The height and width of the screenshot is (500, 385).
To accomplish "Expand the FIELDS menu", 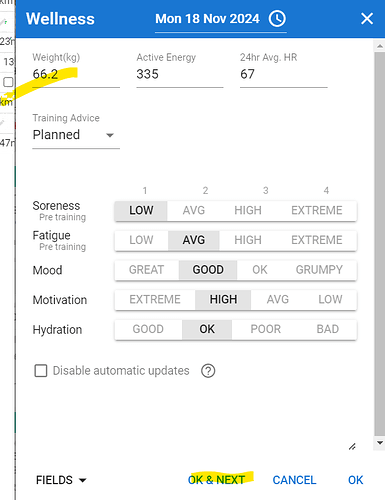I will (x=61, y=480).
